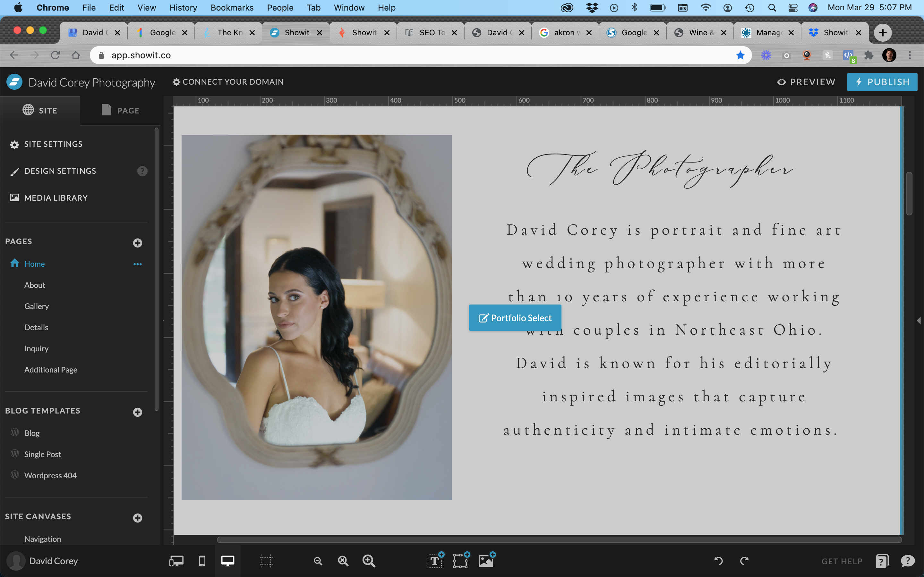Add a new text box element
Image resolution: width=924 pixels, height=577 pixels.
(x=435, y=561)
